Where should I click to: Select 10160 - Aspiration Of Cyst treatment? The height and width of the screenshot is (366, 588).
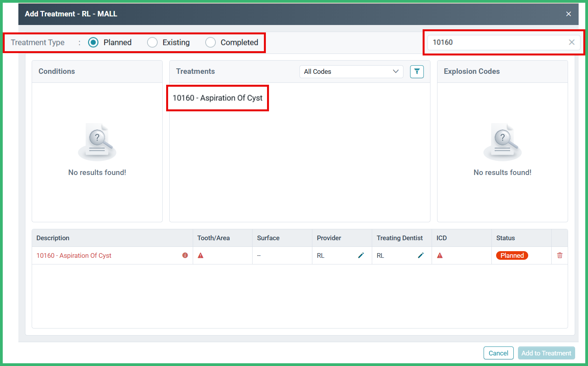pos(218,98)
